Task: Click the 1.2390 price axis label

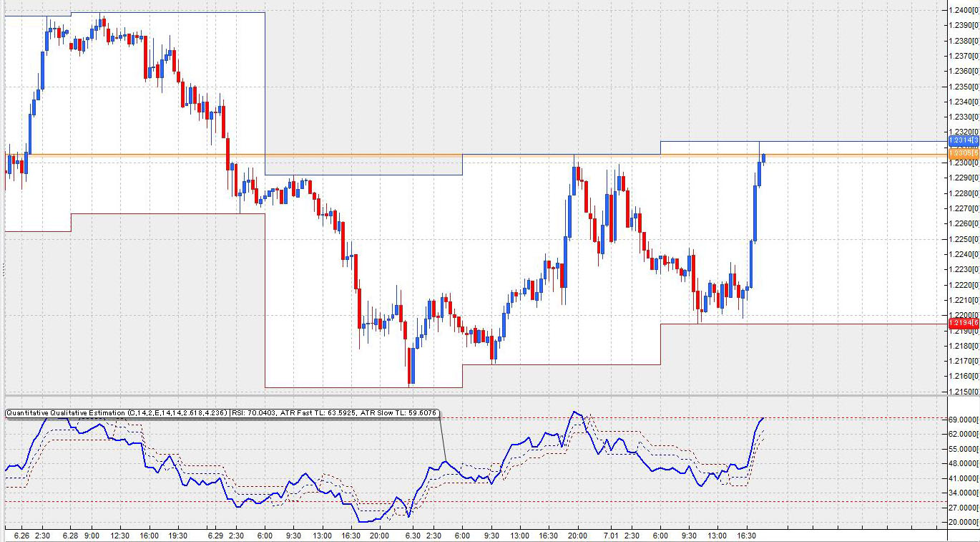Action: pos(965,25)
